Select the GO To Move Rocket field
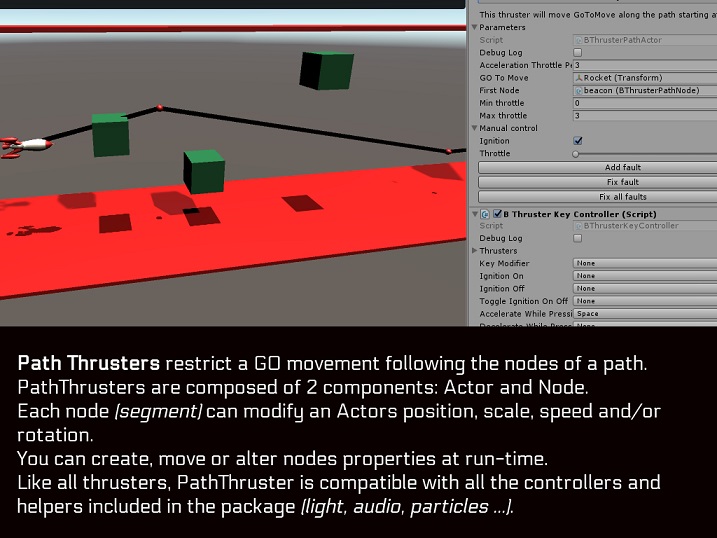Screen dimensions: 717x538 [645, 78]
